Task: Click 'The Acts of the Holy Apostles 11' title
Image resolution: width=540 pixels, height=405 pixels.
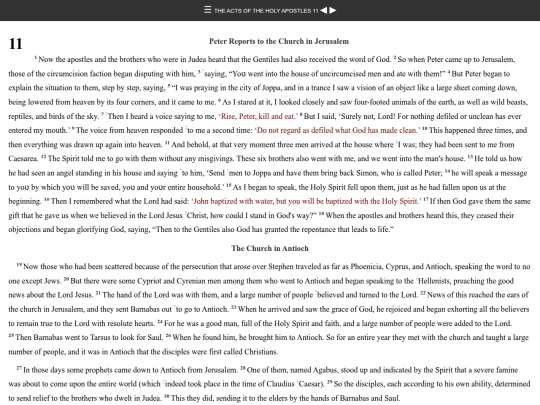Action: tap(266, 11)
